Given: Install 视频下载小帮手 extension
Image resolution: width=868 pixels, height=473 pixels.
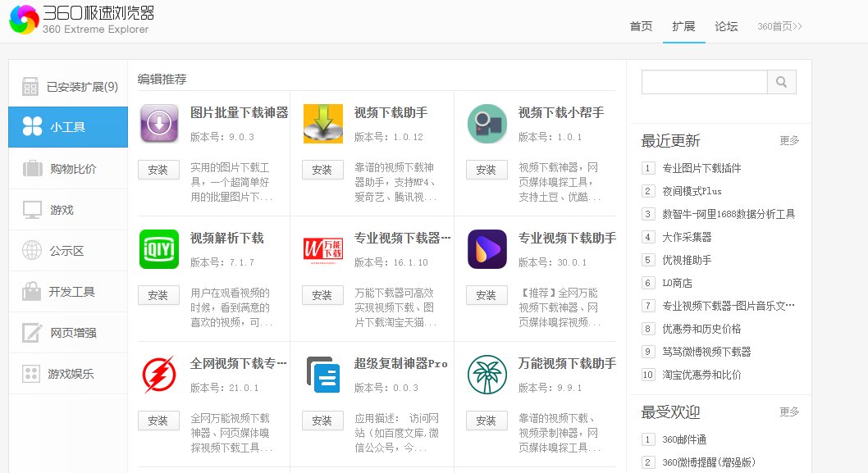Looking at the screenshot, I should (x=487, y=170).
